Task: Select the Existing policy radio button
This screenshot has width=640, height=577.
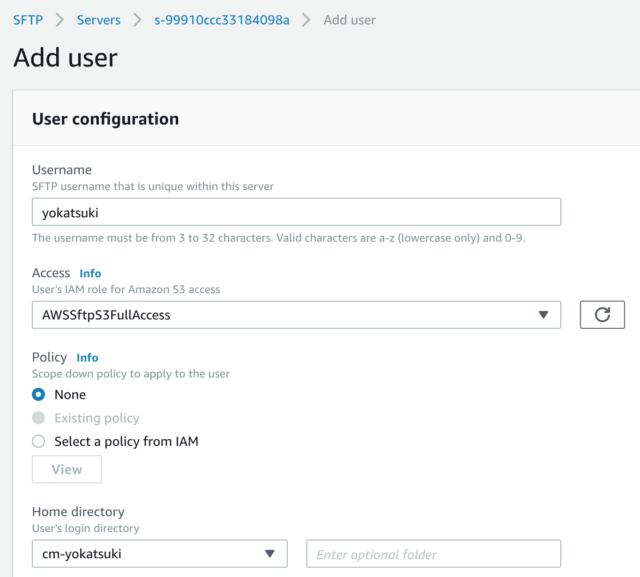Action: [38, 418]
